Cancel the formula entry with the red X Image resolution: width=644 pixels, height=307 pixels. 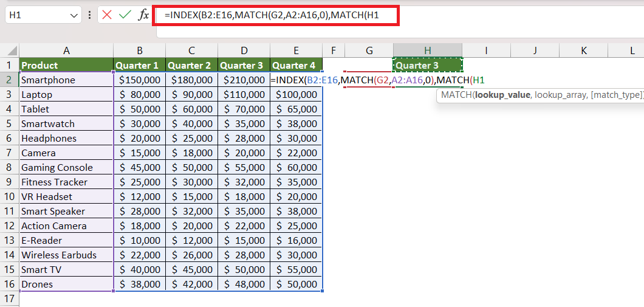pyautogui.click(x=107, y=15)
